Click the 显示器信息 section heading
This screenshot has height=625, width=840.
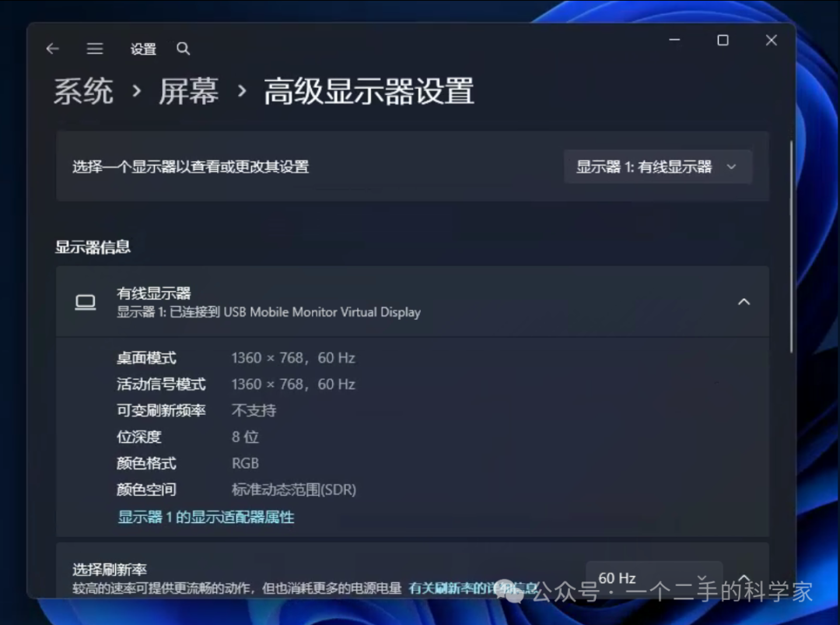pos(93,247)
